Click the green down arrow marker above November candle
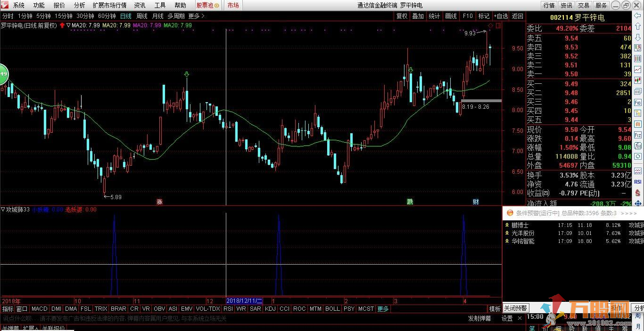 click(x=187, y=74)
